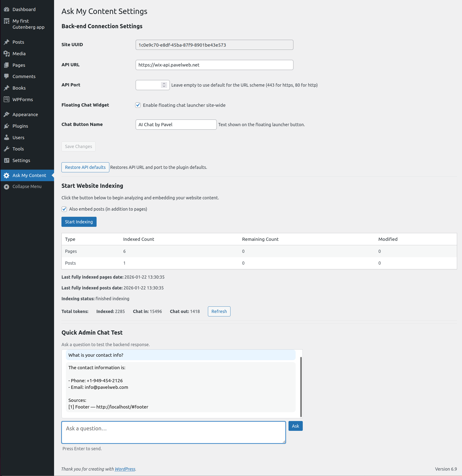The height and width of the screenshot is (476, 462).
Task: Click the Collapse Menu arrow icon
Action: [7, 187]
